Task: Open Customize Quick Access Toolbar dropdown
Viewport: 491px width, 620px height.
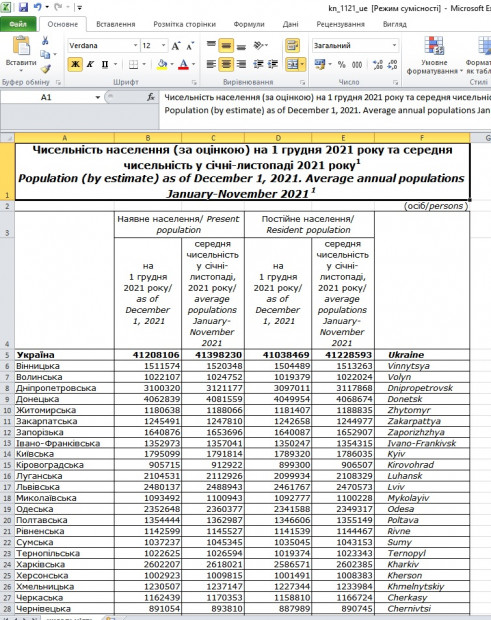Action: (x=79, y=8)
